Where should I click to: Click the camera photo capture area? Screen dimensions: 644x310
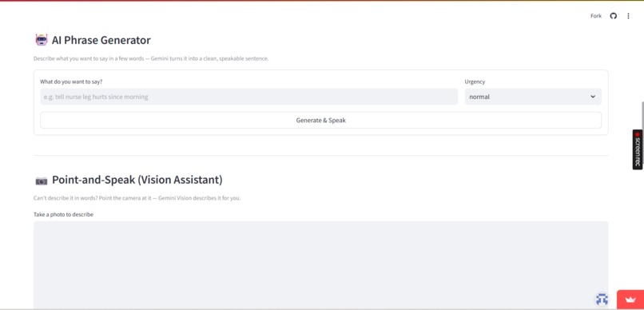coord(320,265)
